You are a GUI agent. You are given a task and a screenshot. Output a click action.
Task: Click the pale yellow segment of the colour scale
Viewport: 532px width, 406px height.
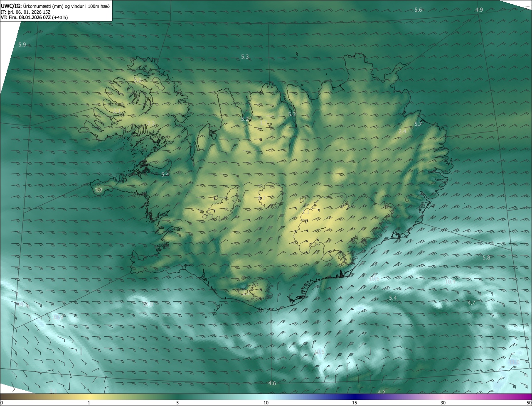tap(89, 396)
